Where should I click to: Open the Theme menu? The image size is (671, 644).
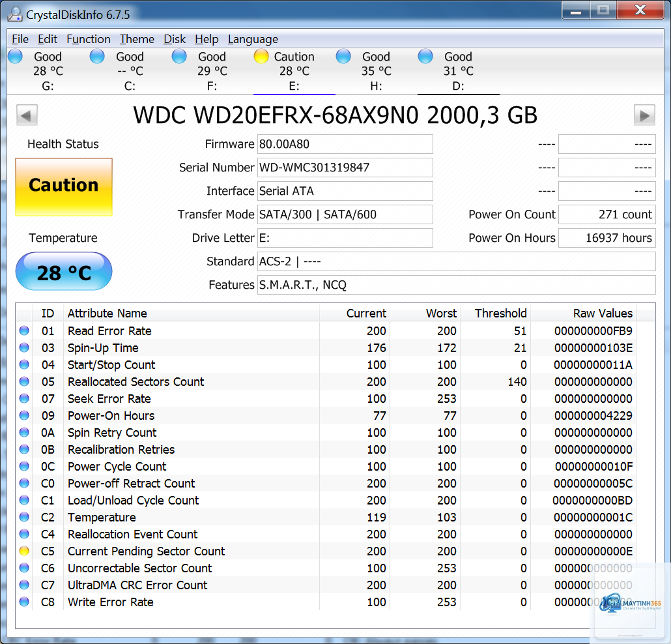click(137, 39)
